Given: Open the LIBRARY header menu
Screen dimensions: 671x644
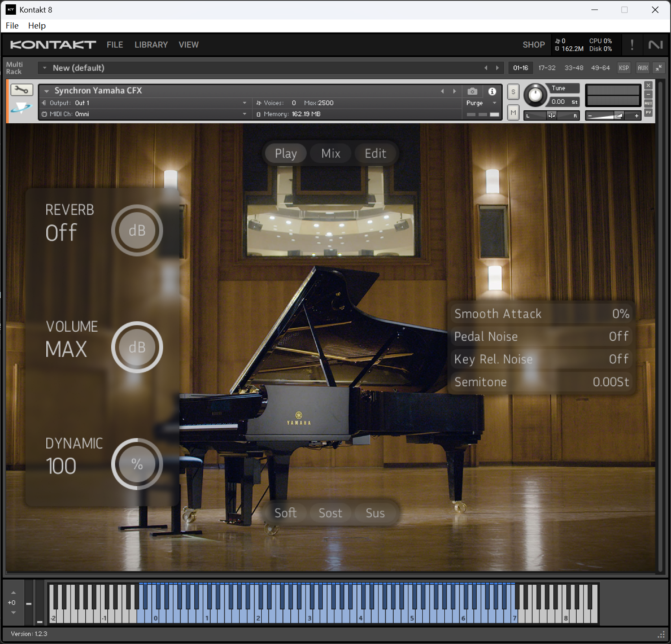Looking at the screenshot, I should pyautogui.click(x=151, y=45).
